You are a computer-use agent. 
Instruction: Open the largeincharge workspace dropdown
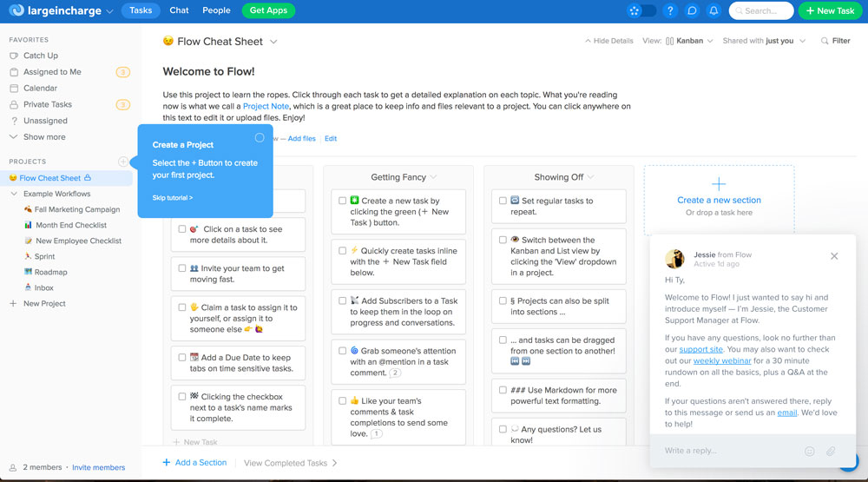click(109, 11)
